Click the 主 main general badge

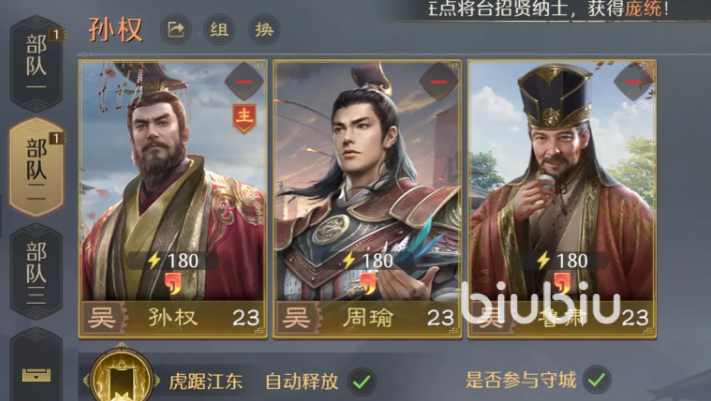pyautogui.click(x=244, y=117)
